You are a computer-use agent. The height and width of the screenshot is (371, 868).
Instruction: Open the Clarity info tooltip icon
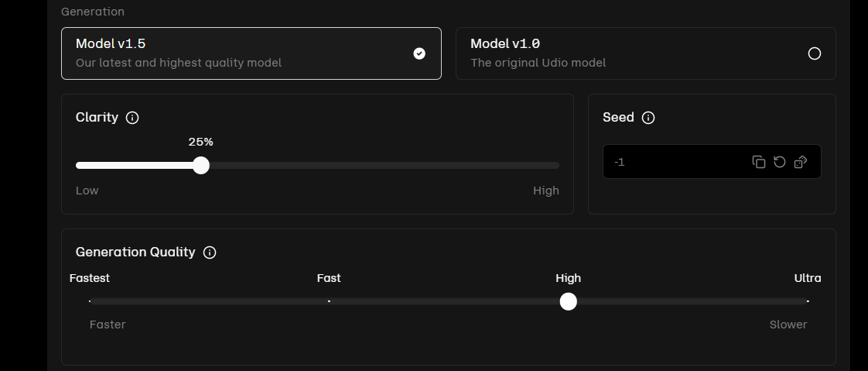coord(132,118)
